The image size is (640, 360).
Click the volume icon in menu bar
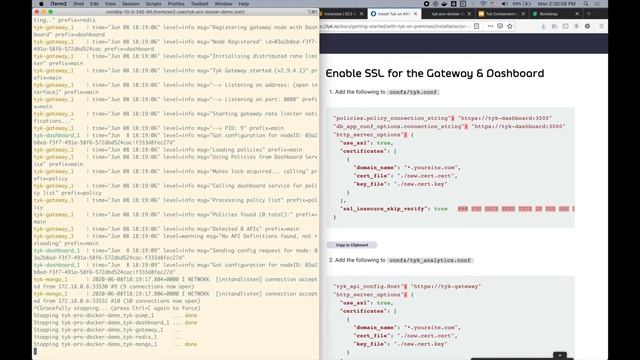[504, 4]
